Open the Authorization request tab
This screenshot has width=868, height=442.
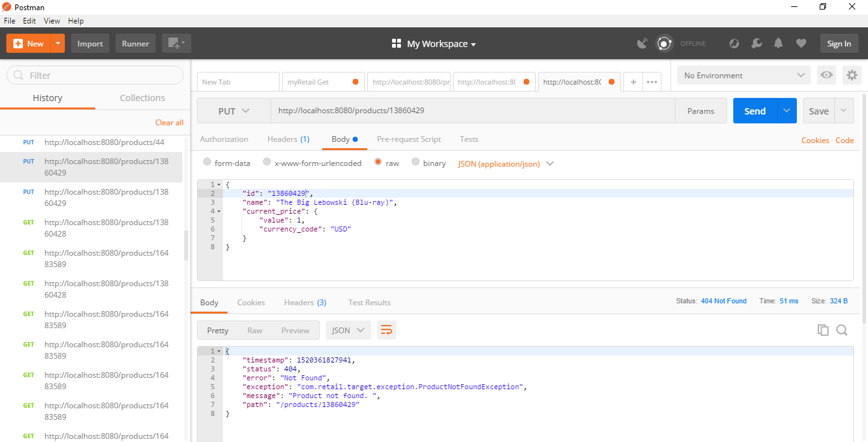pyautogui.click(x=224, y=139)
